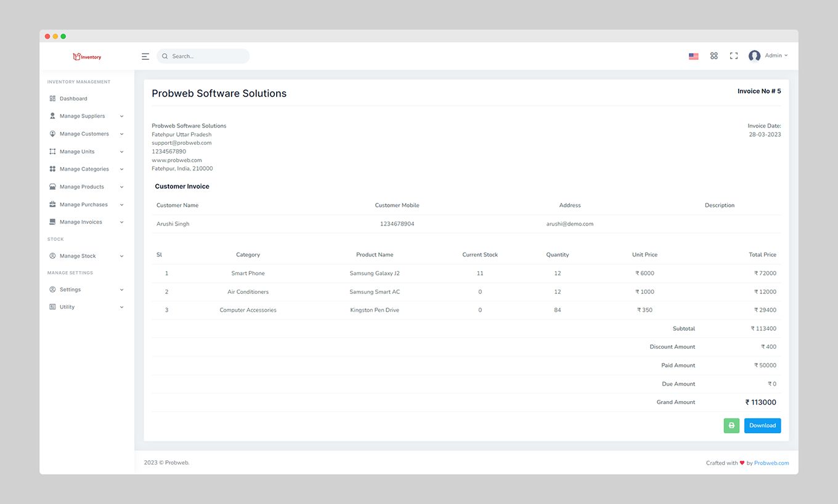
Task: Expand Manage Categories chevron
Action: [121, 169]
